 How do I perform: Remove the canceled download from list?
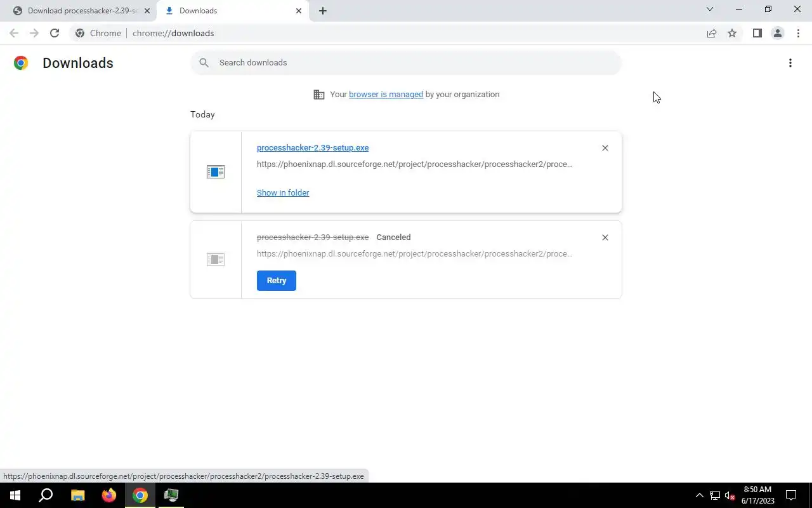click(605, 237)
